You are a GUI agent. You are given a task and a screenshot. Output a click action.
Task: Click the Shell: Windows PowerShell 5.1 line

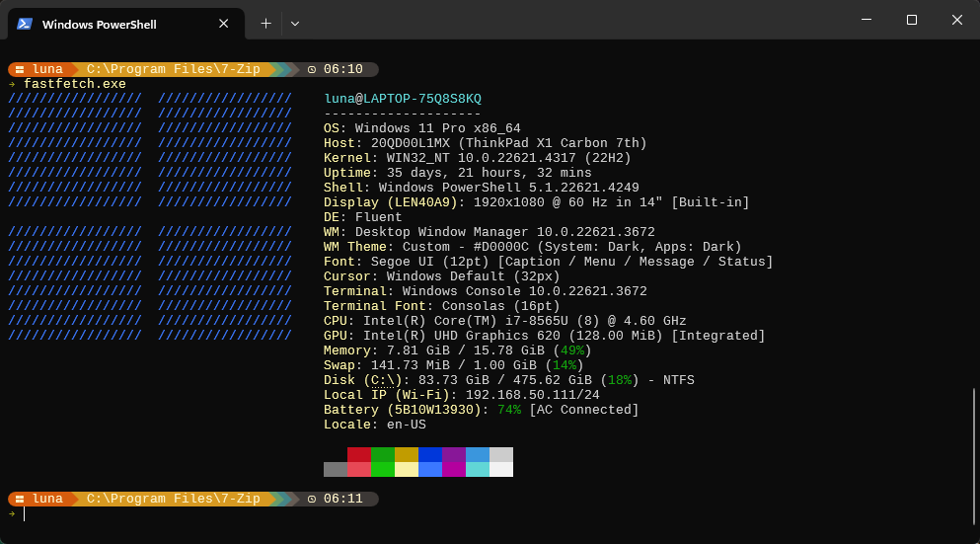coord(482,188)
